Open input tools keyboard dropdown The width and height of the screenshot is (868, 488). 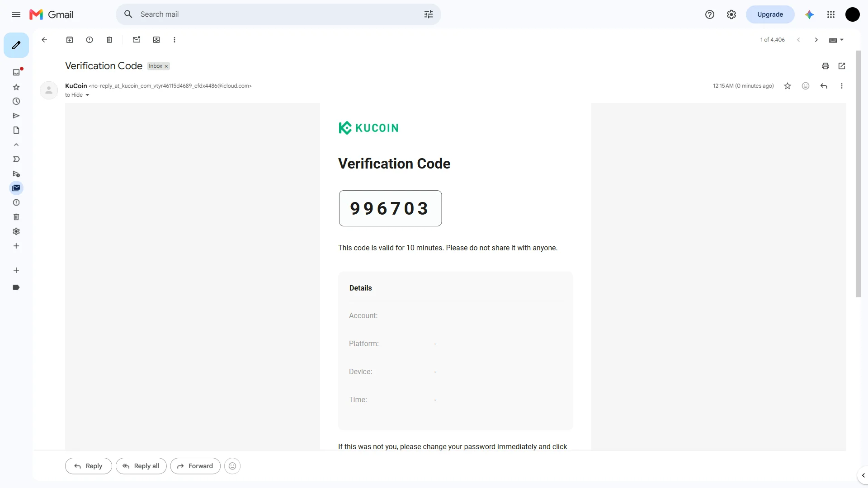[x=836, y=40]
